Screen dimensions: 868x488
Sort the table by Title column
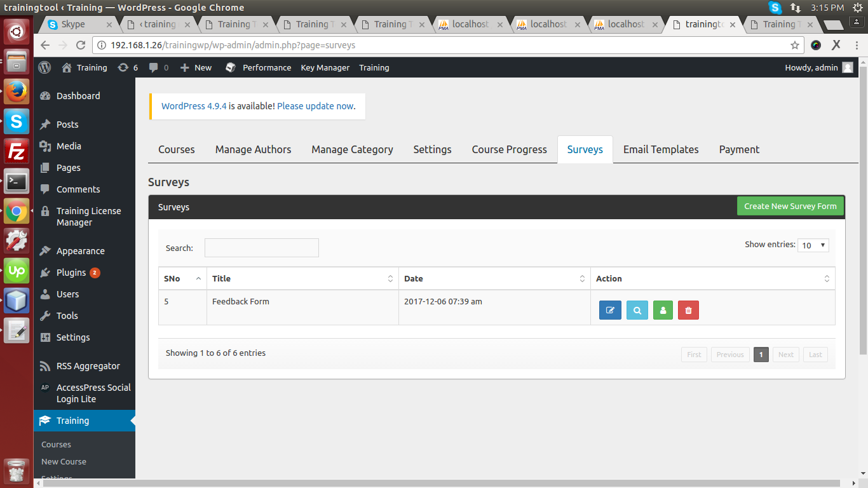pyautogui.click(x=302, y=278)
